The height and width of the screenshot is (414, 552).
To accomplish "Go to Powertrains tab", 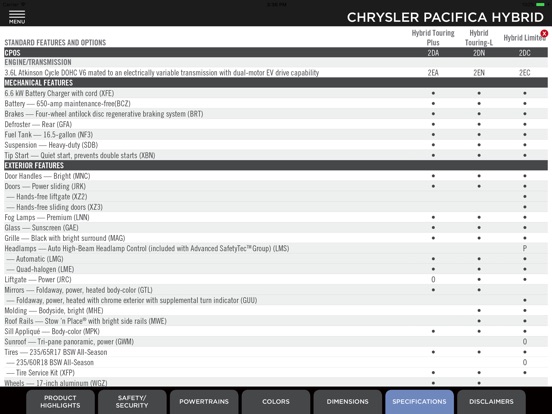I will point(204,401).
